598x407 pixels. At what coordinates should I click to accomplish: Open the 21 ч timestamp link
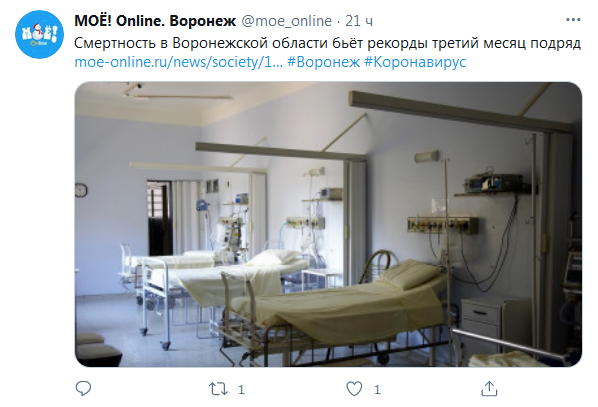click(359, 21)
